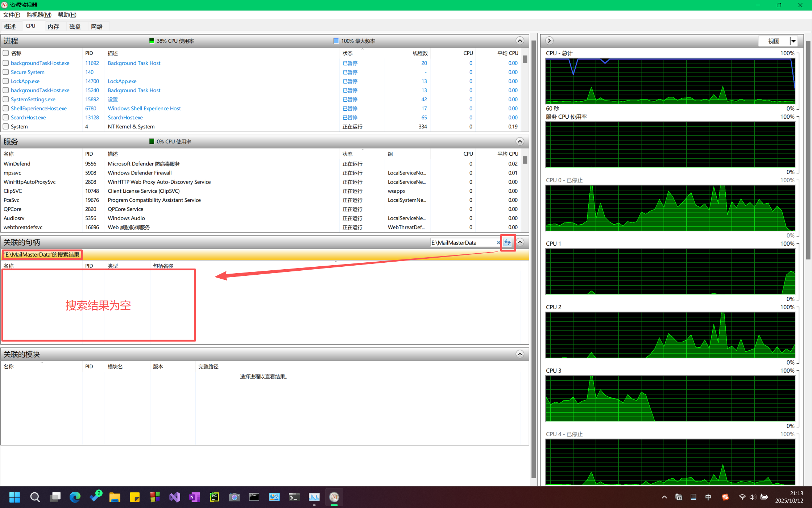This screenshot has width=812, height=508.
Task: Open Visual Studio from taskbar
Action: (x=175, y=497)
